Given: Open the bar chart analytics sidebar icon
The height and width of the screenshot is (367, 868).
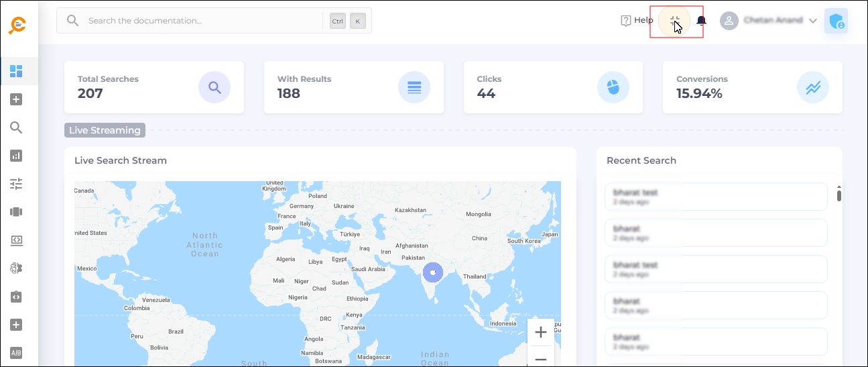Looking at the screenshot, I should click(x=17, y=156).
